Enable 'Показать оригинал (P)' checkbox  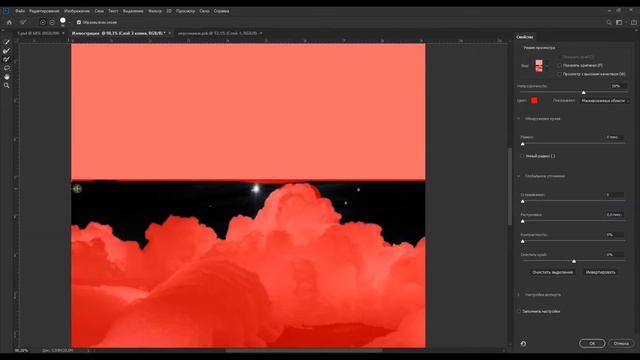pyautogui.click(x=560, y=65)
